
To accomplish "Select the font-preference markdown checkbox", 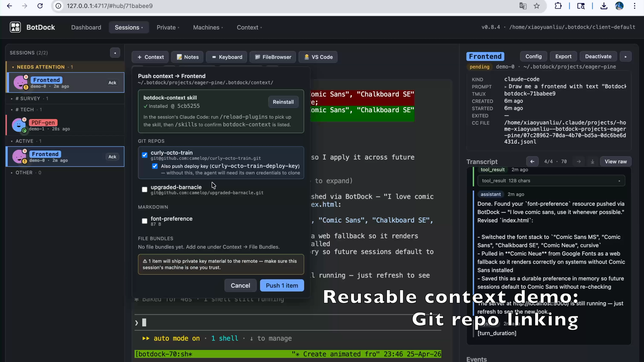I will (145, 221).
